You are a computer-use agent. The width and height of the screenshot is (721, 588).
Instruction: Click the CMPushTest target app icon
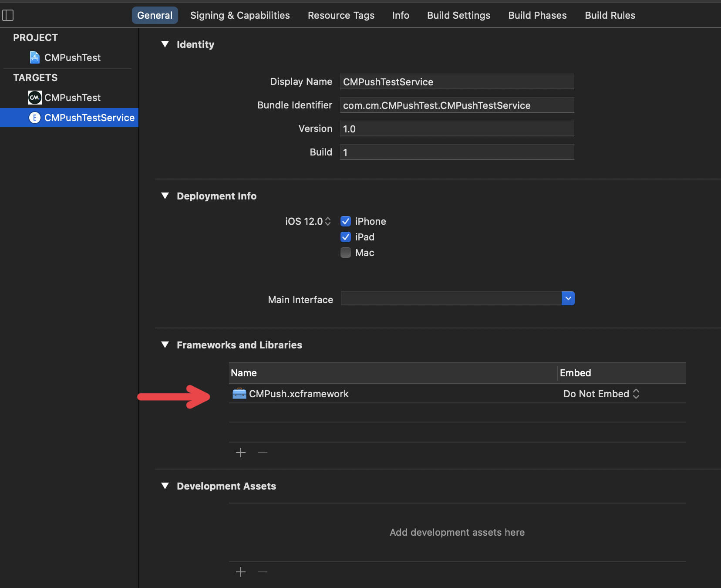[x=35, y=98]
